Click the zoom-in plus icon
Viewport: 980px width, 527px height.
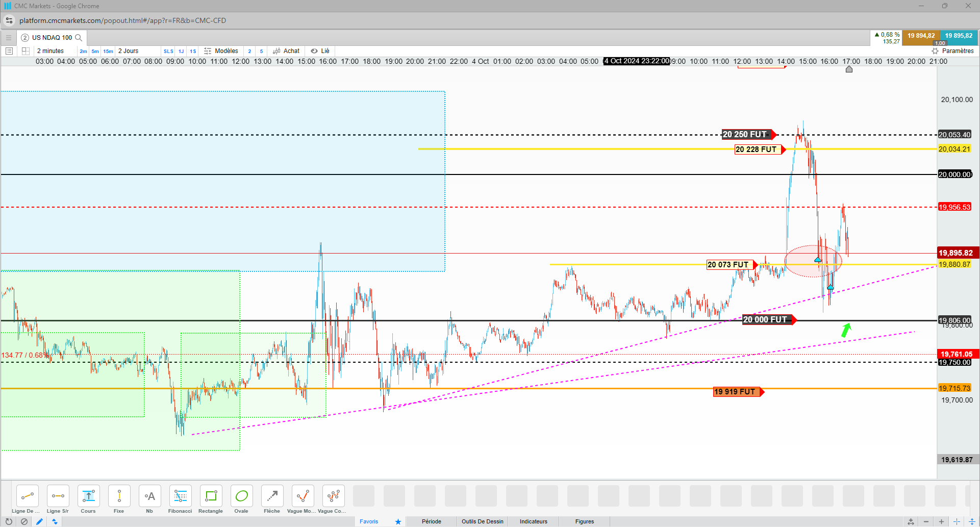(941, 521)
